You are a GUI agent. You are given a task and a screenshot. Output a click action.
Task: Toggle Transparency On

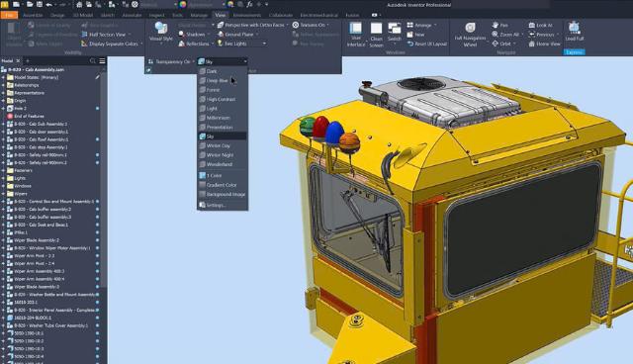tap(168, 61)
